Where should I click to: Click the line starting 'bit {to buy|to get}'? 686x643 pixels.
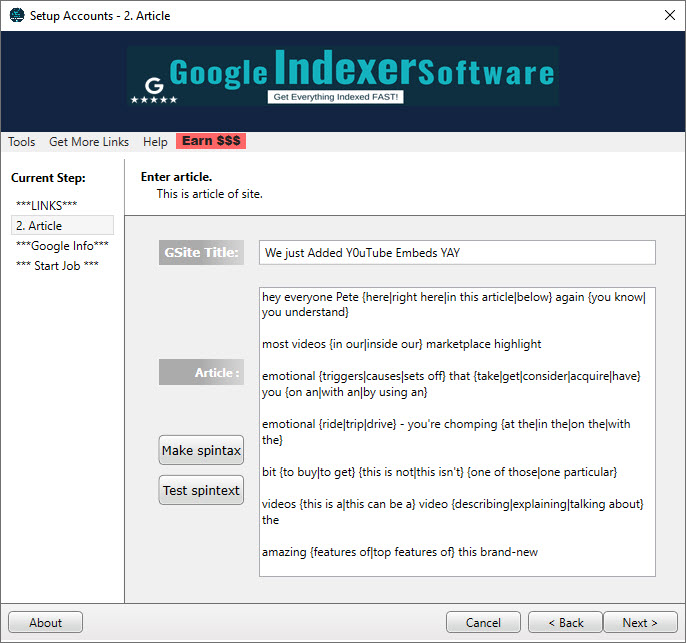pyautogui.click(x=439, y=472)
